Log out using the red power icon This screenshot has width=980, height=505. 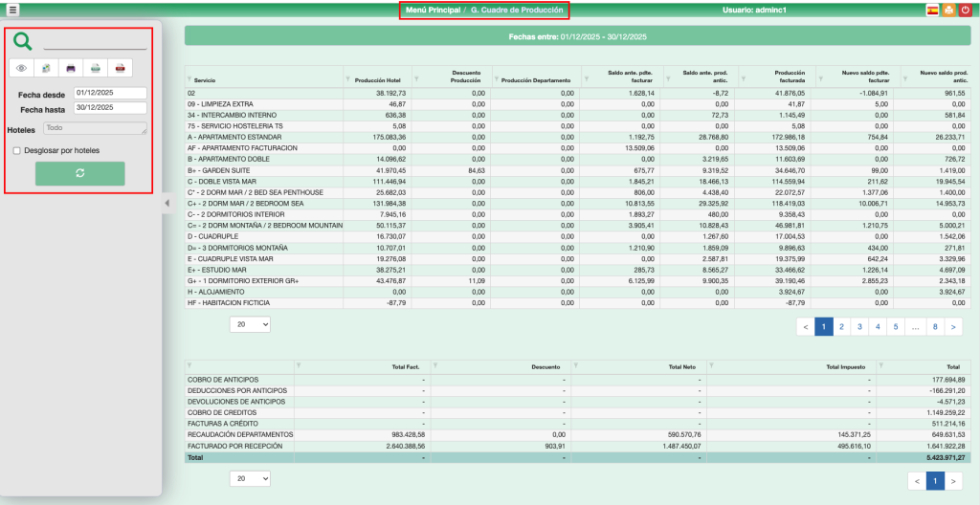tap(966, 10)
